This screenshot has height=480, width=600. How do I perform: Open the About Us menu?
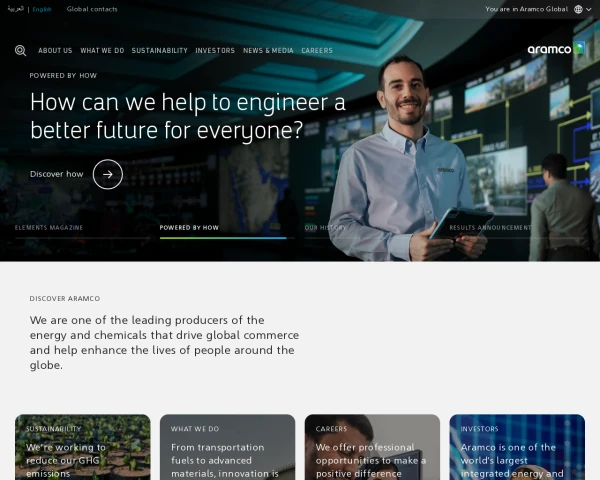(x=55, y=50)
